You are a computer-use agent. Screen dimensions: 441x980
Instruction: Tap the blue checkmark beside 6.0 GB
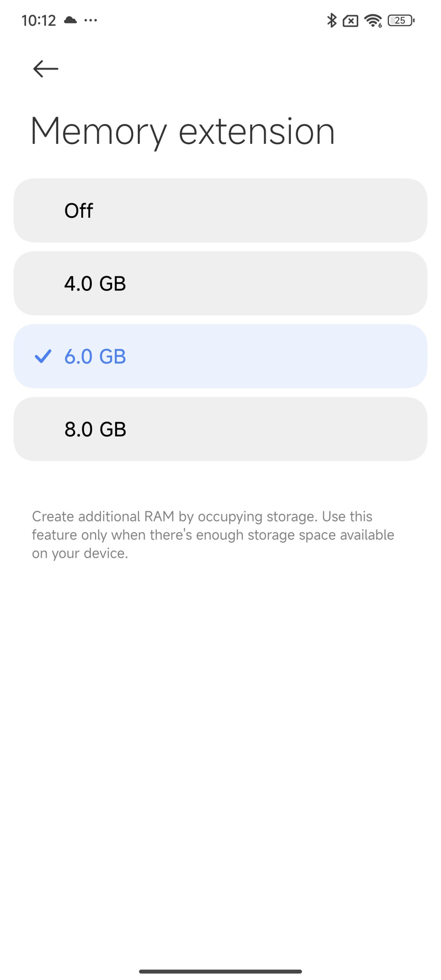click(43, 356)
